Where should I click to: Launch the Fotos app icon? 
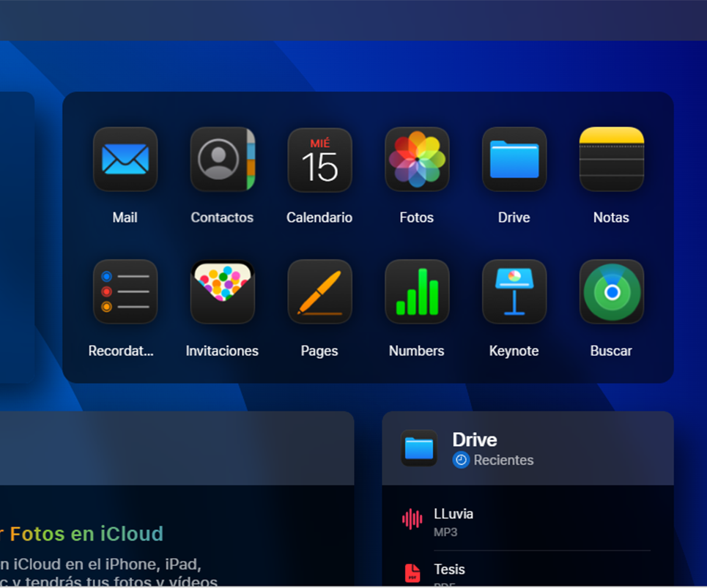coord(417,159)
